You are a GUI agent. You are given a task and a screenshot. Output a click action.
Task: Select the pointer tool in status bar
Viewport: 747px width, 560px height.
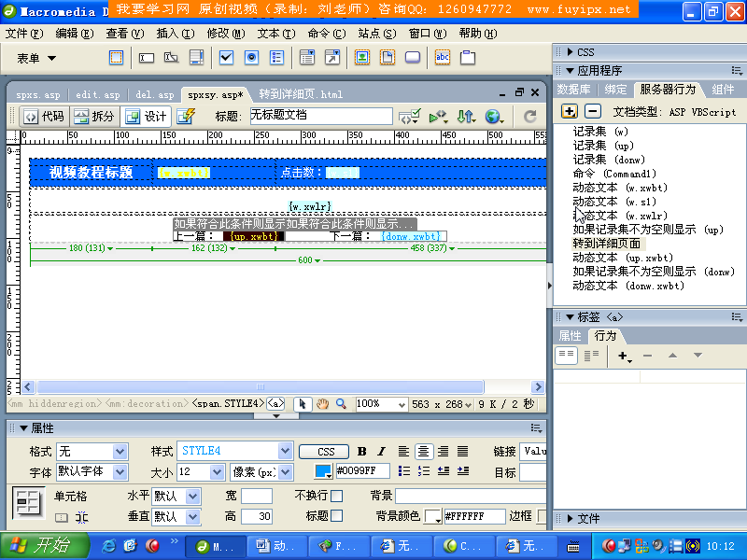(x=302, y=404)
